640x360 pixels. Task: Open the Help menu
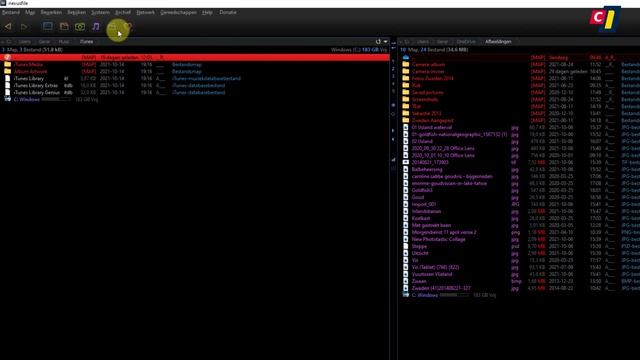click(x=207, y=13)
